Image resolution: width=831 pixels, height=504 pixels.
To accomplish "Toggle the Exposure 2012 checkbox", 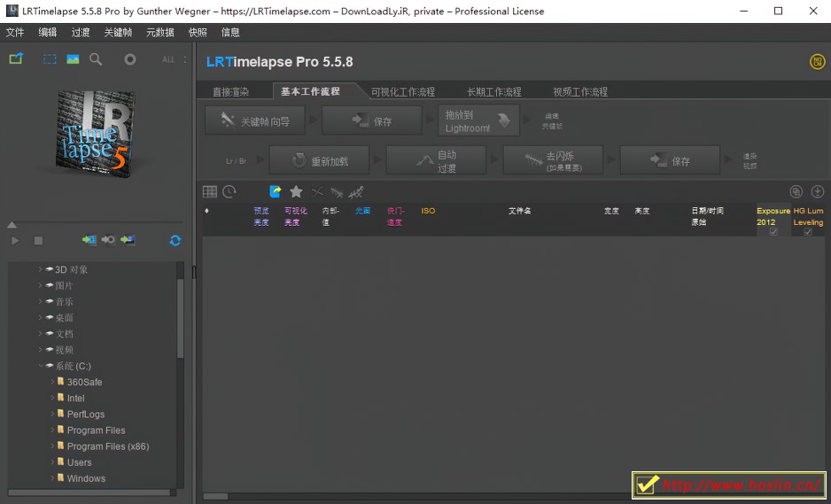I will [773, 231].
